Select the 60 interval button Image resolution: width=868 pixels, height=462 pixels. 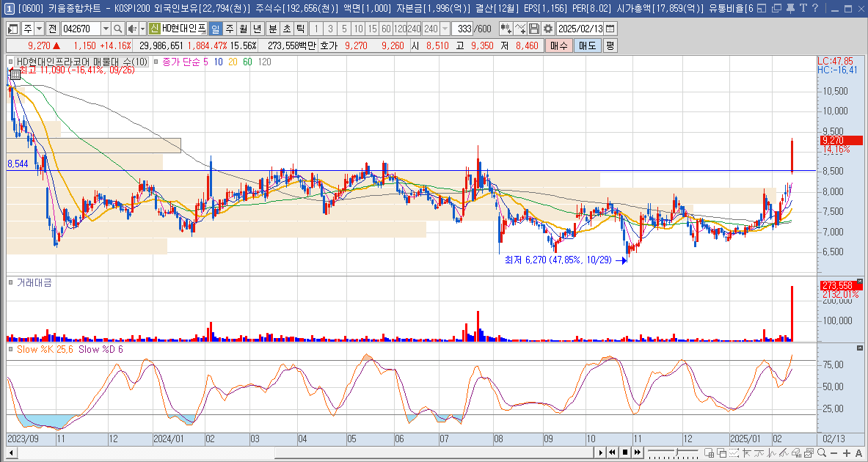pos(387,29)
